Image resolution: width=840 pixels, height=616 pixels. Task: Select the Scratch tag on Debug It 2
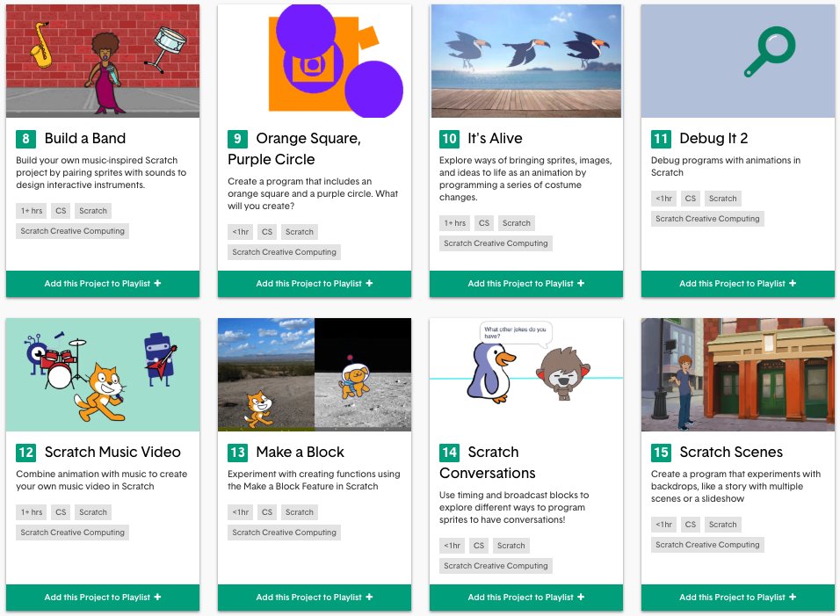click(722, 199)
